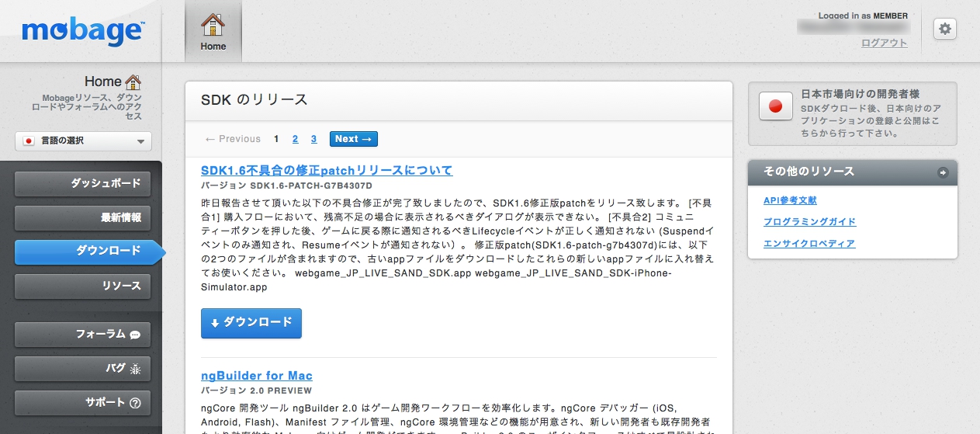Image resolution: width=980 pixels, height=434 pixels.
Task: Click the Next → pagination button
Action: click(x=354, y=139)
